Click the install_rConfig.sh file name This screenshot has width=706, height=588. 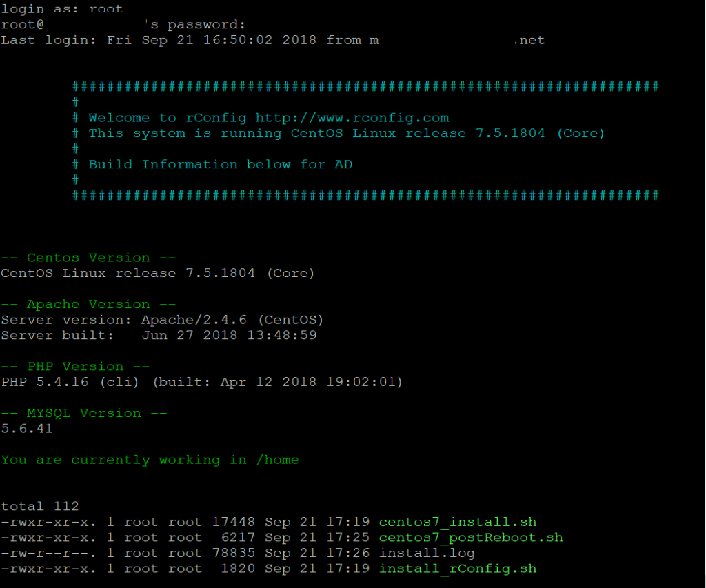(457, 569)
